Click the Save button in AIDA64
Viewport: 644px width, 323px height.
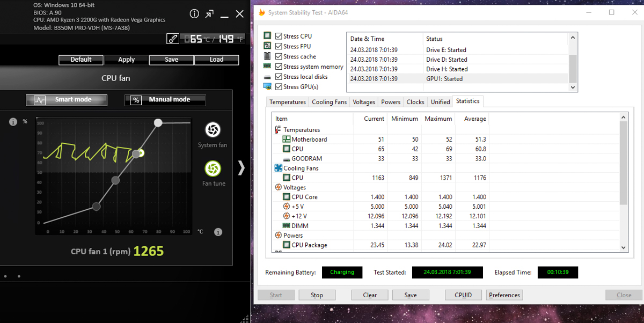pos(411,295)
